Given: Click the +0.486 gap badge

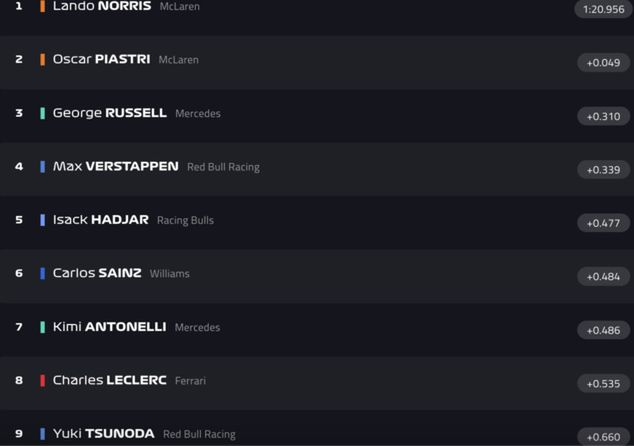Looking at the screenshot, I should (x=603, y=330).
